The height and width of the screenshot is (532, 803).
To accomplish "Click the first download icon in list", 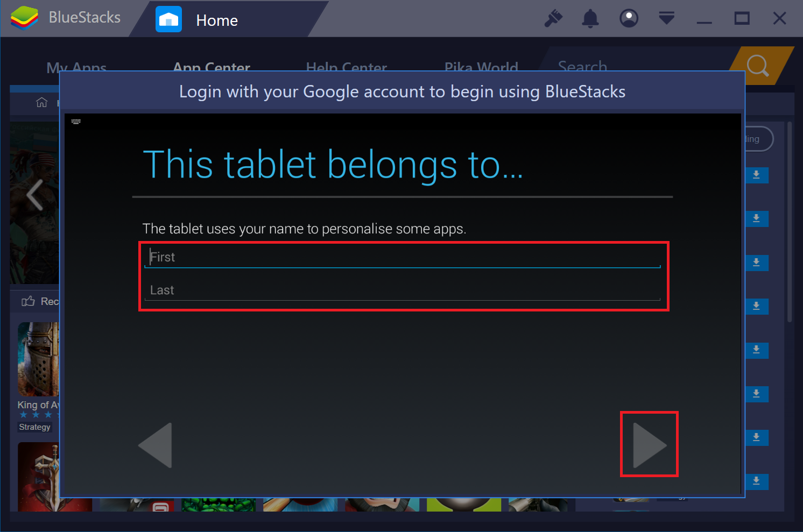I will point(756,175).
